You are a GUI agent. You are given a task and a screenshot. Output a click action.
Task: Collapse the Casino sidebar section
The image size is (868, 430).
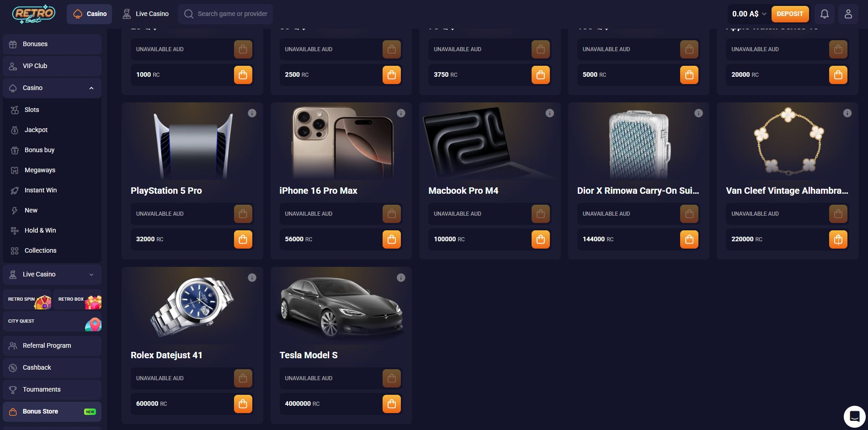91,88
